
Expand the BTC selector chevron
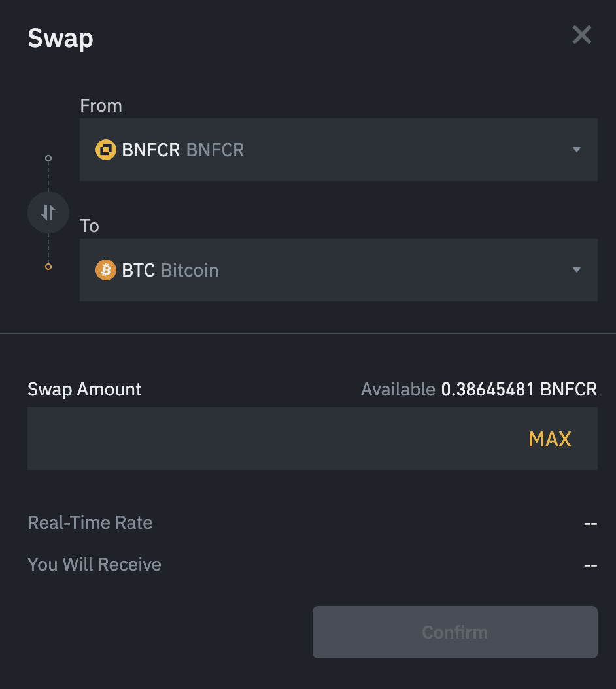577,270
